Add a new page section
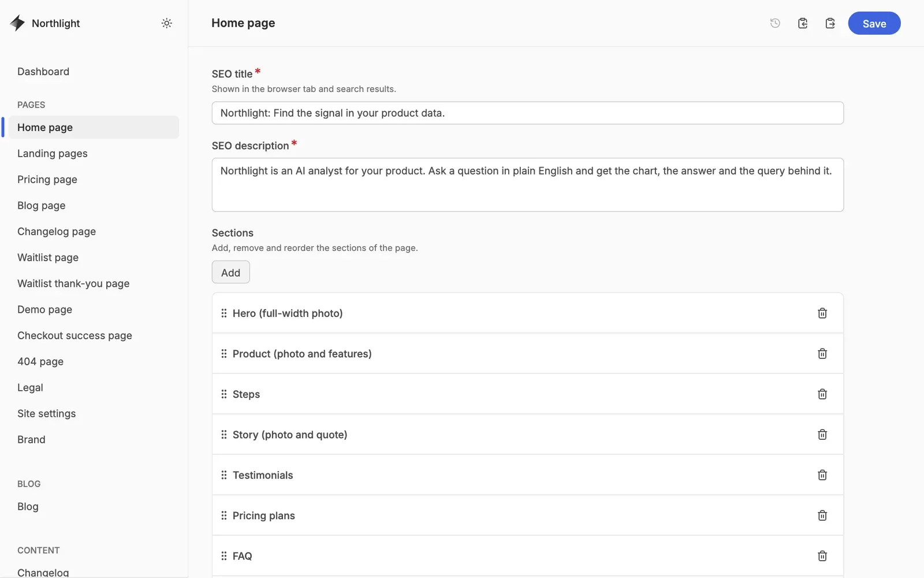 pyautogui.click(x=230, y=272)
